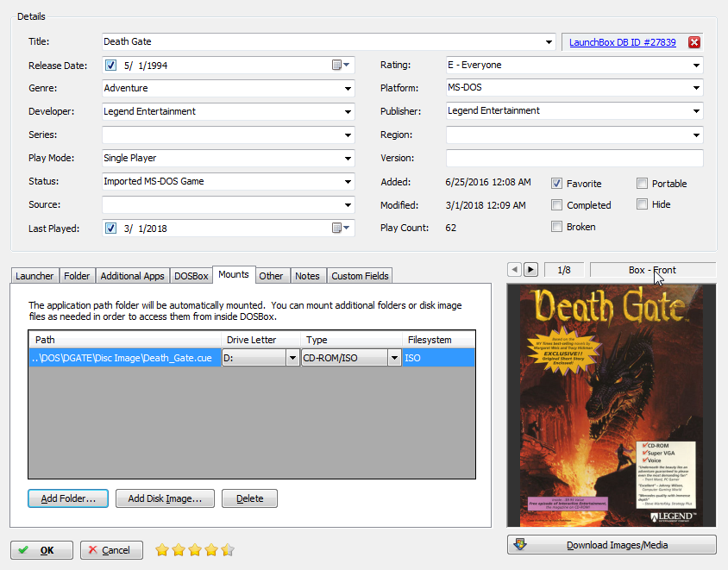Cancel the edit dialog

(111, 550)
